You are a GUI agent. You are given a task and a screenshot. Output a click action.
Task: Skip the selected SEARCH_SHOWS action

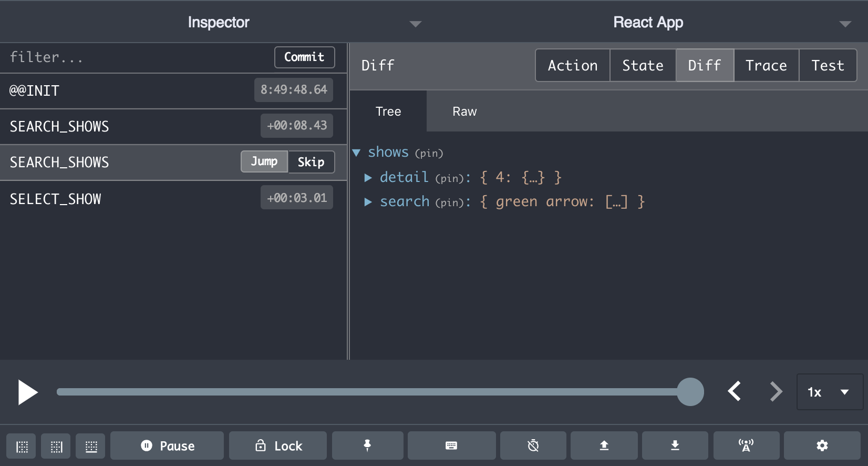311,162
